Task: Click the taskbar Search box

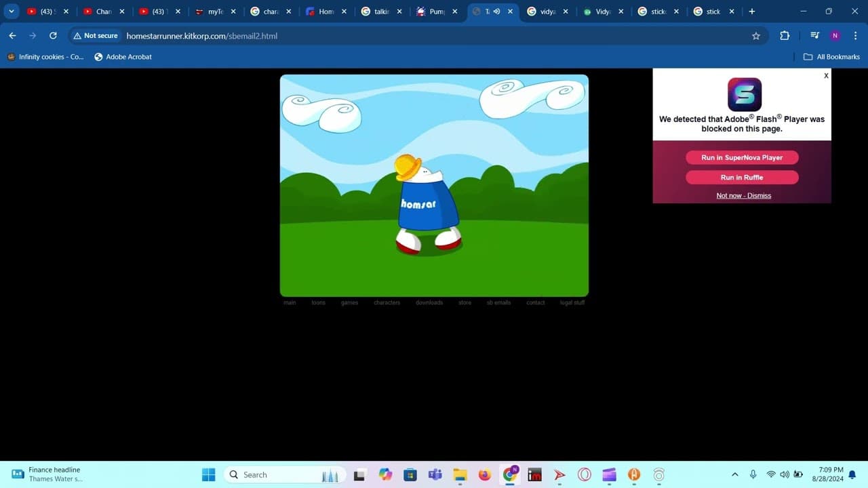Action: (x=284, y=474)
